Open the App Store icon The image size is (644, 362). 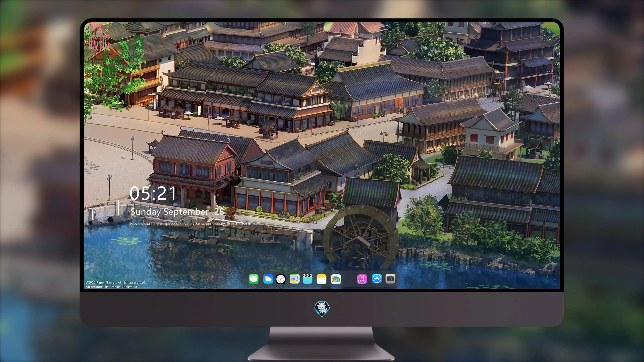tap(377, 279)
